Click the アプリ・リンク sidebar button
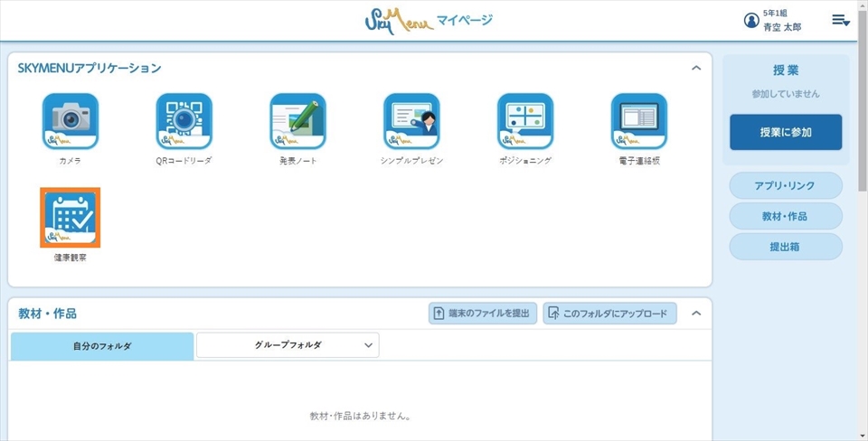Screen dimensions: 868x441 click(785, 185)
